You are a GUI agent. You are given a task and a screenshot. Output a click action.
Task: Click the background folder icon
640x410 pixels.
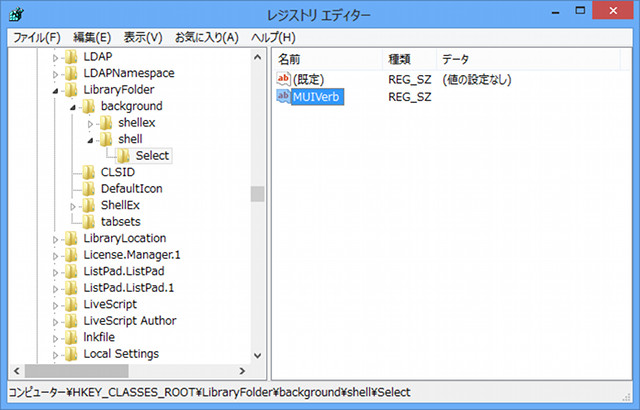89,106
